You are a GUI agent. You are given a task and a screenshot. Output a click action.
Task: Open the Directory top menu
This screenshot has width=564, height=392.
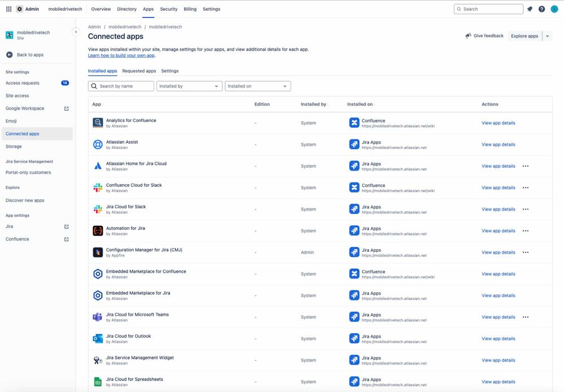click(126, 9)
